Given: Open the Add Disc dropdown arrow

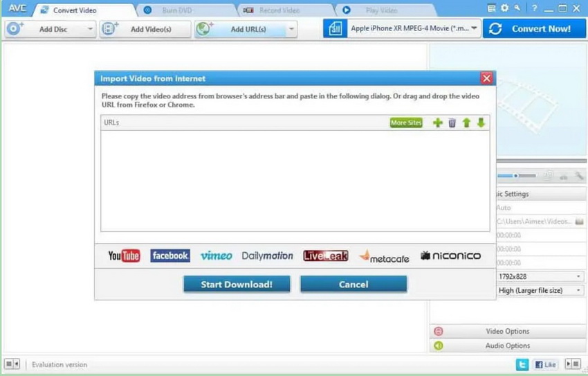Looking at the screenshot, I should coord(91,29).
